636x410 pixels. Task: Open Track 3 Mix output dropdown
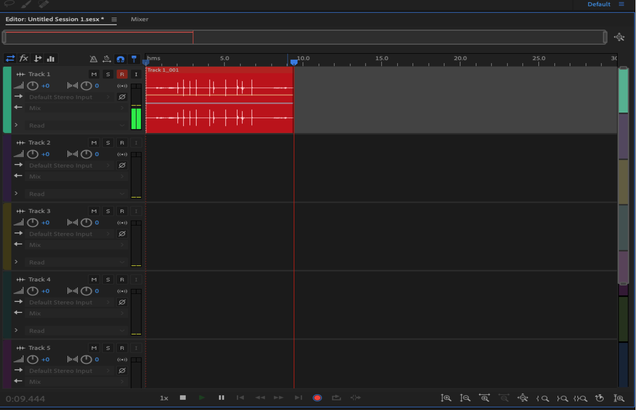tap(75, 245)
